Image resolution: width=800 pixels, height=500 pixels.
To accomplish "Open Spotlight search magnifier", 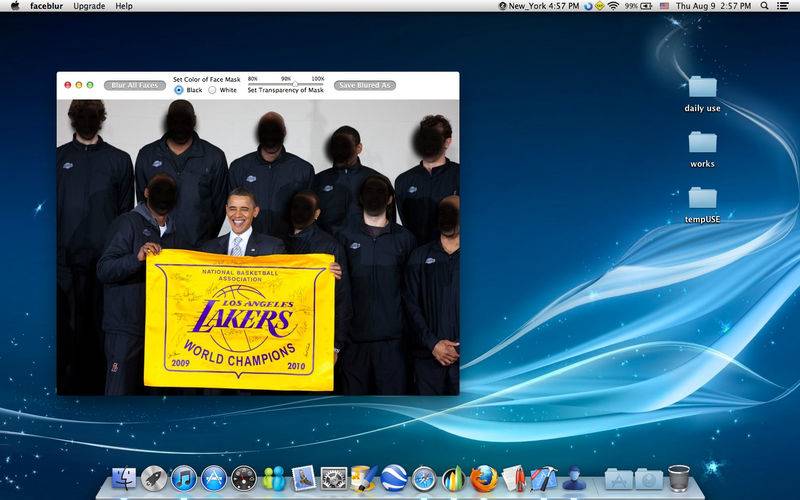I will point(764,6).
